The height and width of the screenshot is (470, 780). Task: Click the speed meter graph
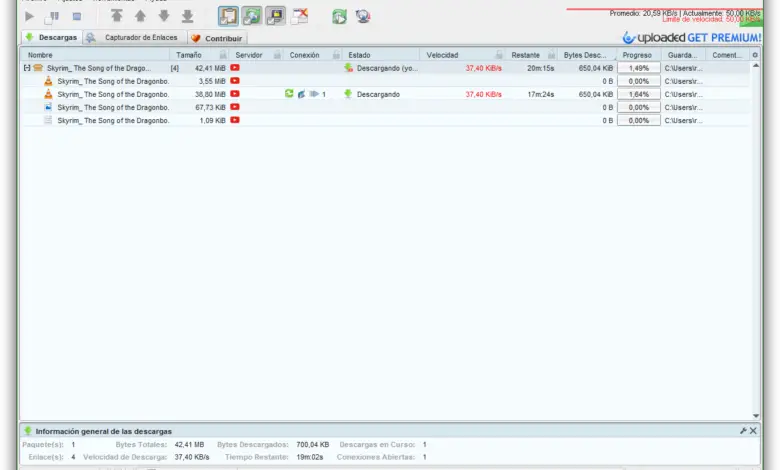pos(664,16)
